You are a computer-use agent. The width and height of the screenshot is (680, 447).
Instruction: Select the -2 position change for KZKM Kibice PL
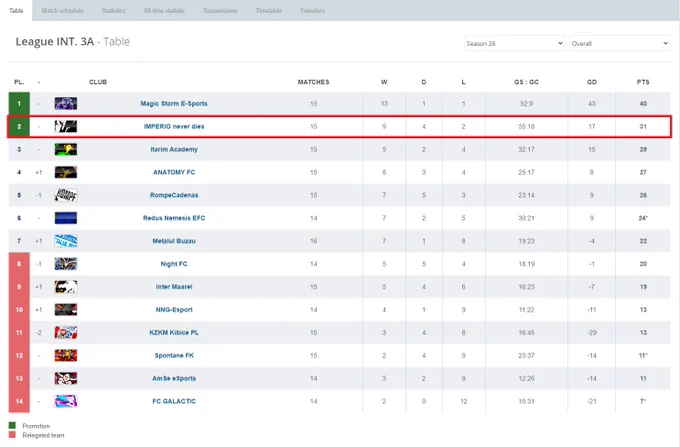coord(39,333)
